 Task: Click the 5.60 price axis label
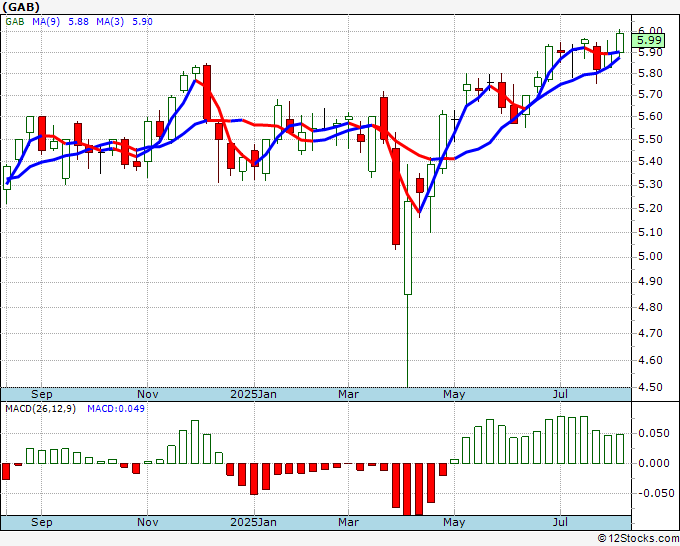coord(651,116)
